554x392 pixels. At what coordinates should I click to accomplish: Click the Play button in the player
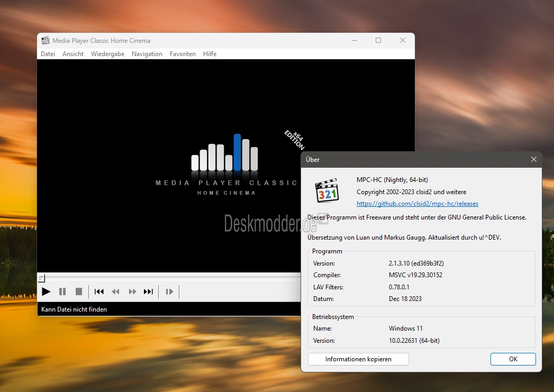click(x=46, y=291)
